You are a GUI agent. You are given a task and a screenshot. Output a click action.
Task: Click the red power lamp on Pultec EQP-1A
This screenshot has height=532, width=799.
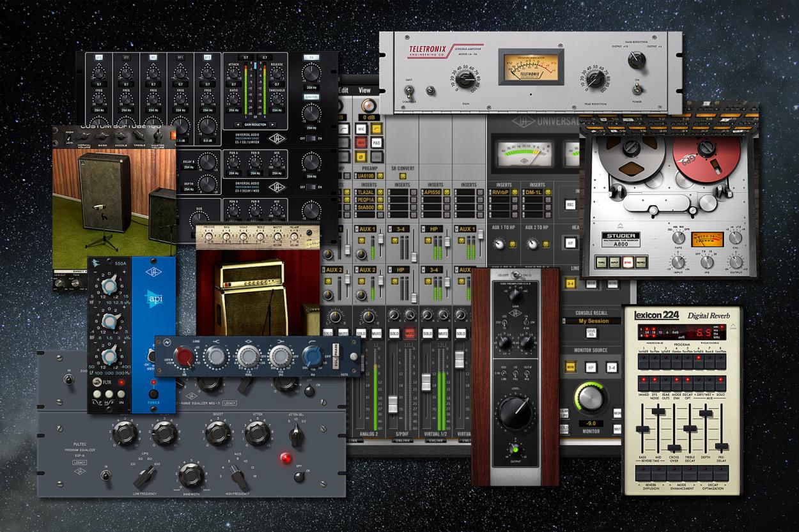[x=285, y=459]
